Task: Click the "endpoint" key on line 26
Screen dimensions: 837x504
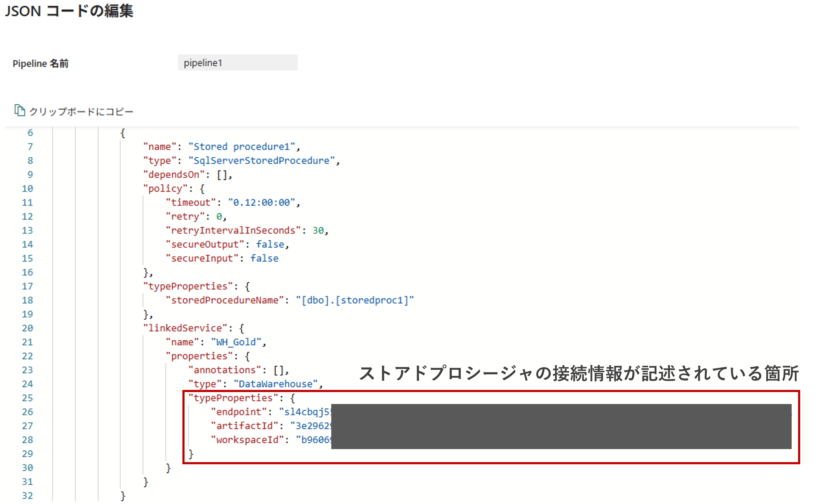Action: coord(239,412)
